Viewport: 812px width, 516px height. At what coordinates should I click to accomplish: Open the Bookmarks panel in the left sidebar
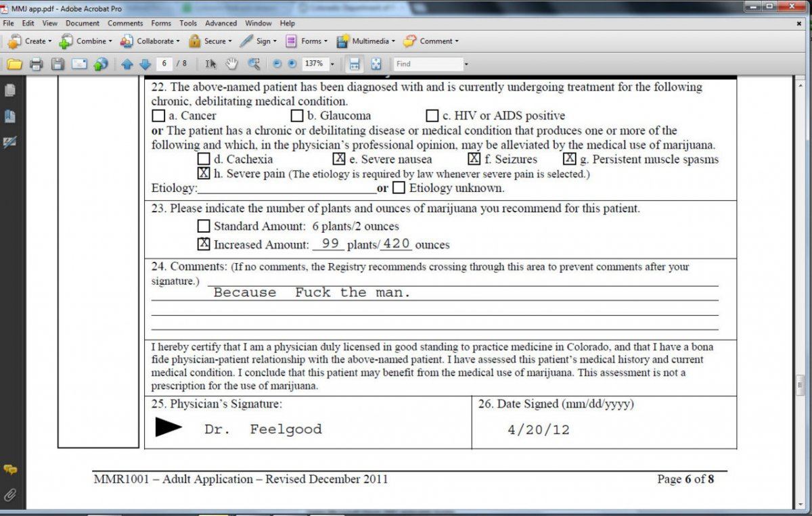[9, 116]
